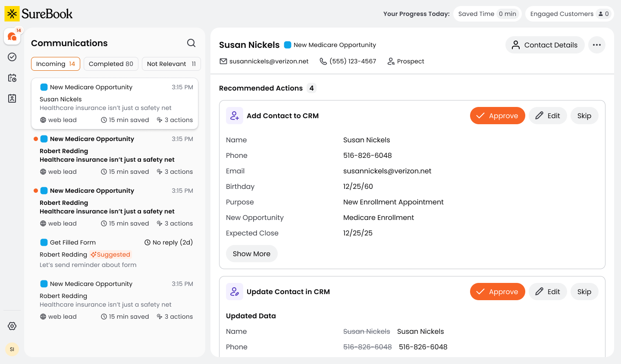621x364 pixels.
Task: Open the SureBook logo home
Action: [38, 14]
